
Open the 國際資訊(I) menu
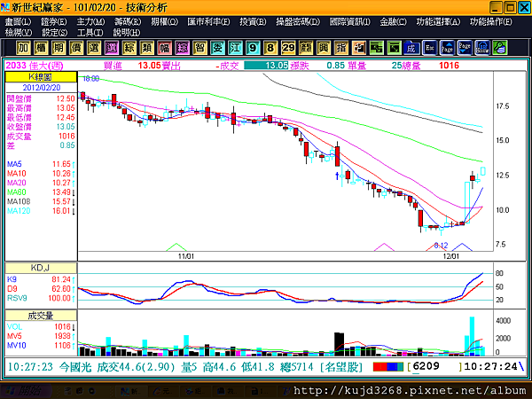tap(350, 22)
